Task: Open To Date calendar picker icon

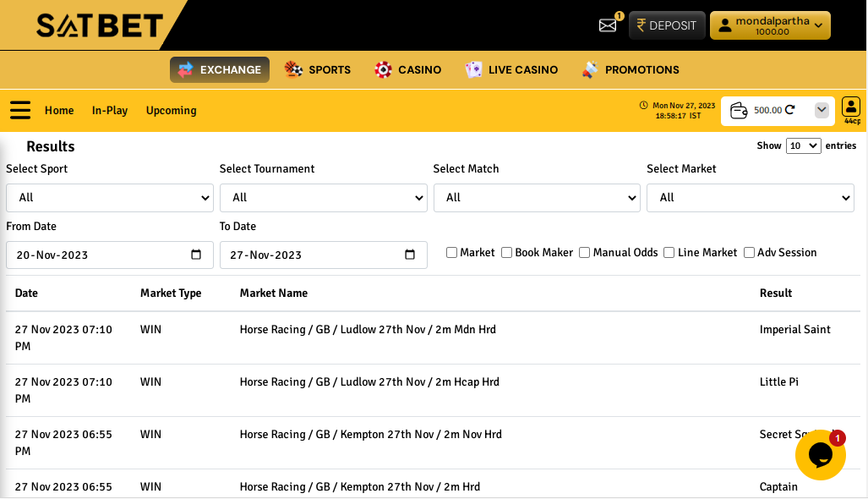Action: click(410, 255)
